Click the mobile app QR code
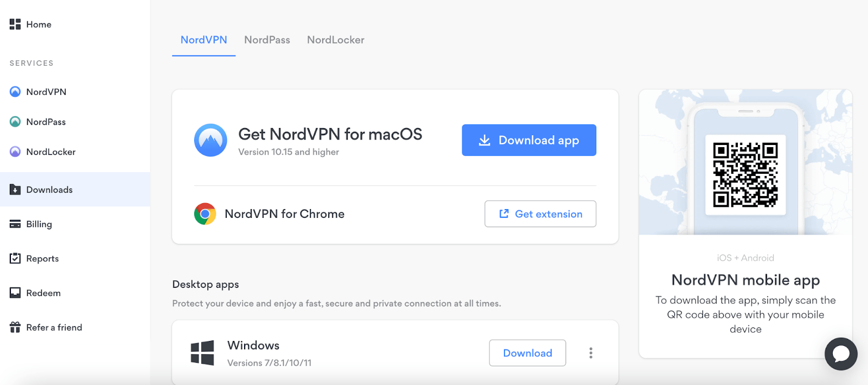Image resolution: width=868 pixels, height=385 pixels. click(x=745, y=175)
